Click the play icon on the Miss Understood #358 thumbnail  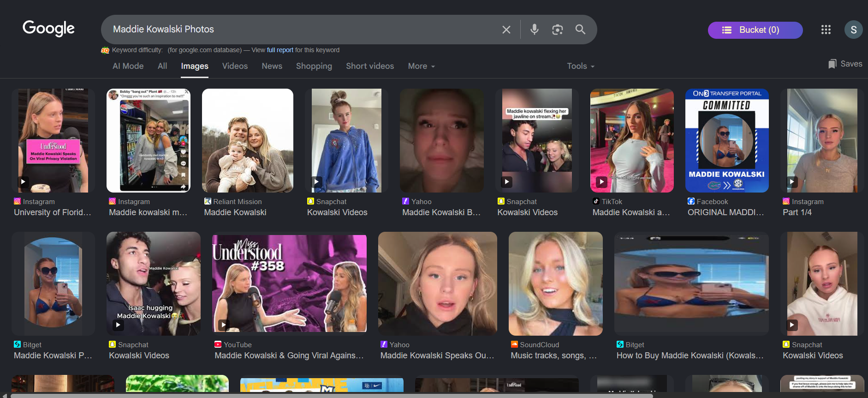224,325
